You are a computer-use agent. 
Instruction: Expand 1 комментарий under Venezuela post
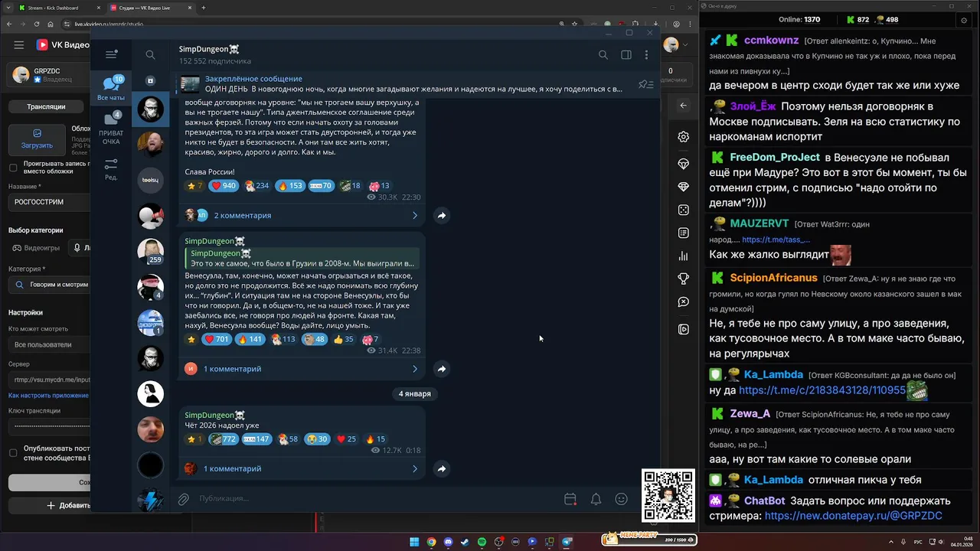(x=302, y=369)
